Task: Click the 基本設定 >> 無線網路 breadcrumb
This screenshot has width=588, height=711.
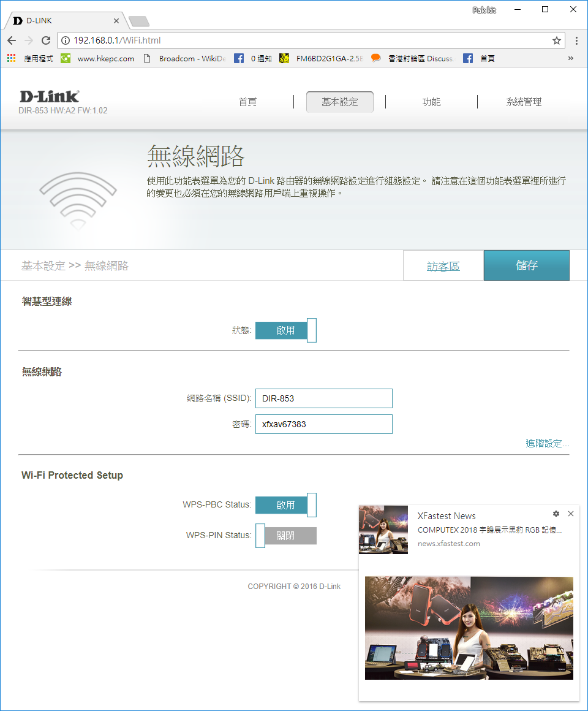Action: point(75,266)
